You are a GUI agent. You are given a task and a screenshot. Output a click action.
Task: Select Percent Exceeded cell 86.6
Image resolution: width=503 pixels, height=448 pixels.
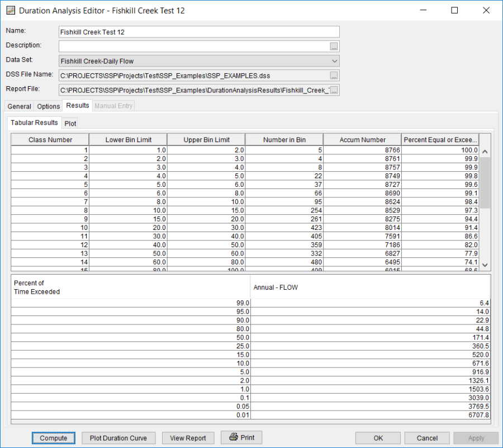440,237
